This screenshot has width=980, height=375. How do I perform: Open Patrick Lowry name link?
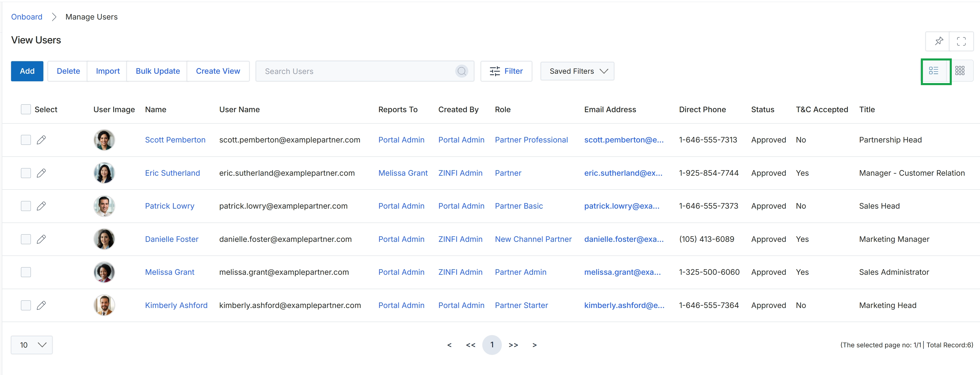pos(170,206)
